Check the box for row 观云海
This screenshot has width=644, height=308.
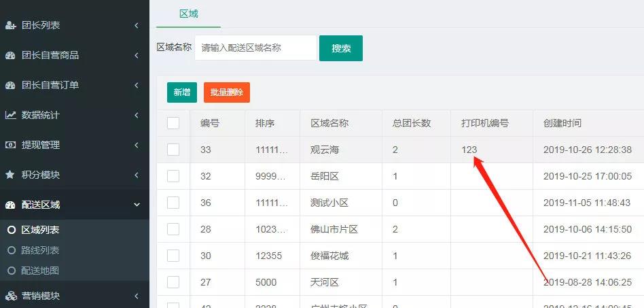point(173,150)
